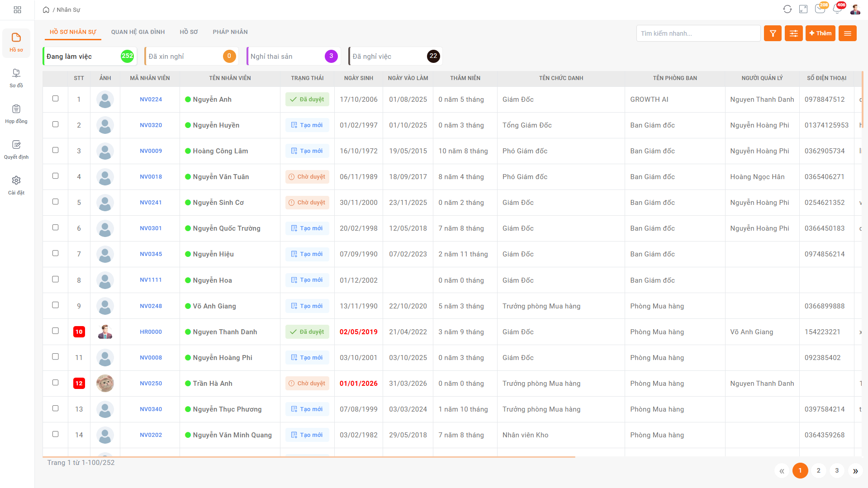Image resolution: width=868 pixels, height=488 pixels.
Task: Open the Sơ đồ sidebar icon
Action: (x=16, y=77)
